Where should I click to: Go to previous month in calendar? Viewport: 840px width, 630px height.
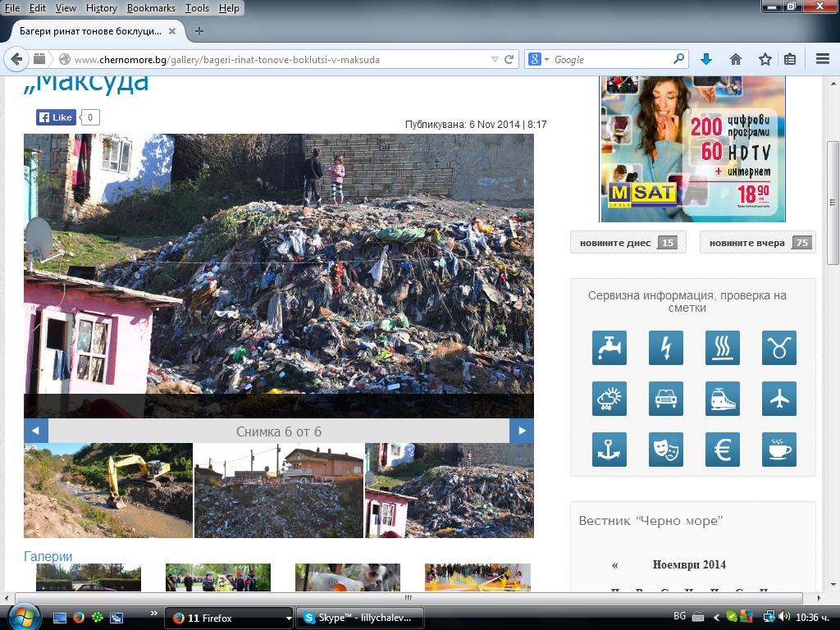[x=615, y=564]
